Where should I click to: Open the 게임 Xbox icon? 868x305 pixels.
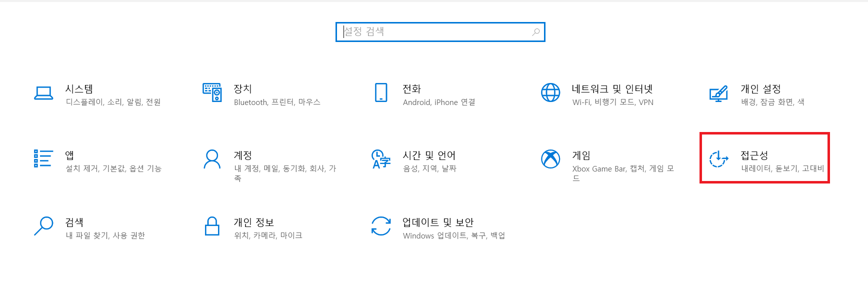point(550,159)
